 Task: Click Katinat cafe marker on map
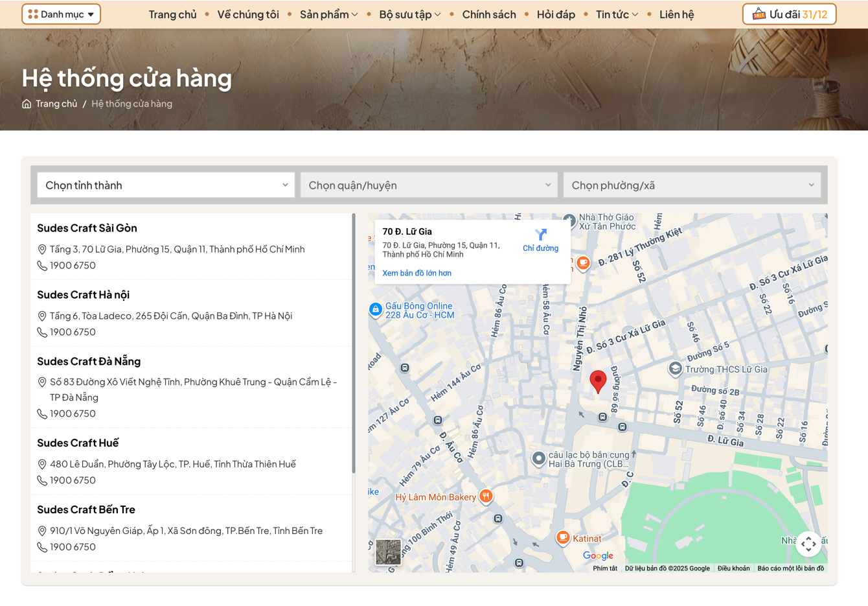[563, 538]
